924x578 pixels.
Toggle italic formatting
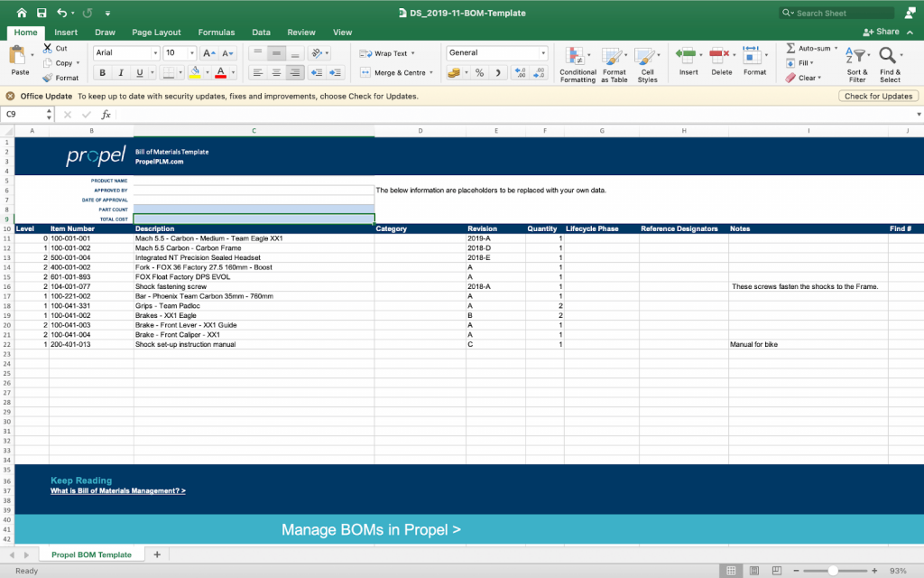(121, 72)
